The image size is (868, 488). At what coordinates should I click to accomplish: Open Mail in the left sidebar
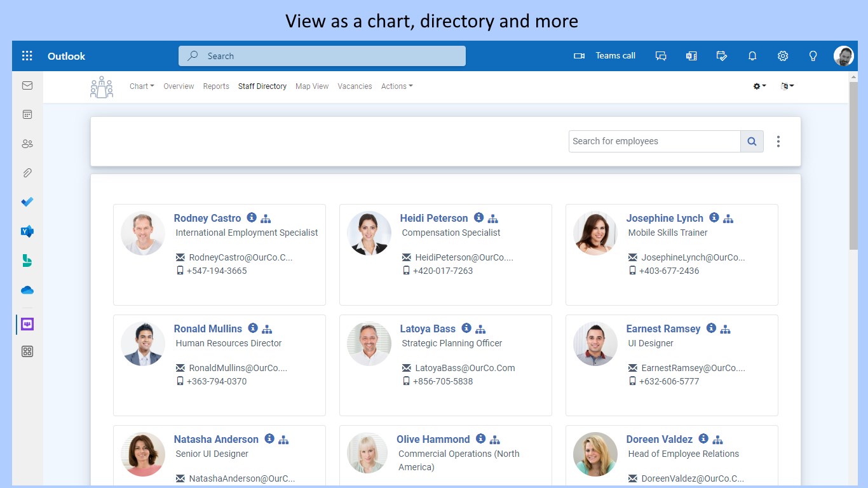pos(27,85)
